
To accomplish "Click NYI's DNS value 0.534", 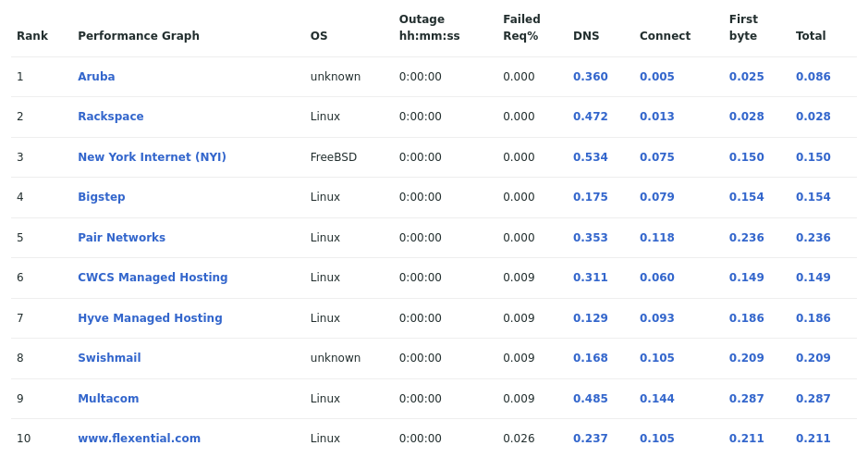I will (x=590, y=156).
